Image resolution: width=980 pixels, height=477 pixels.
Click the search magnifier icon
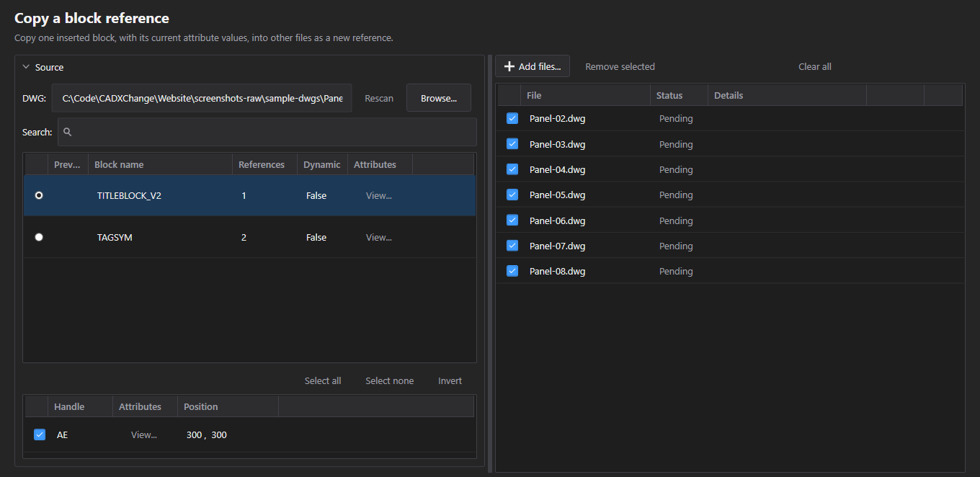coord(68,132)
